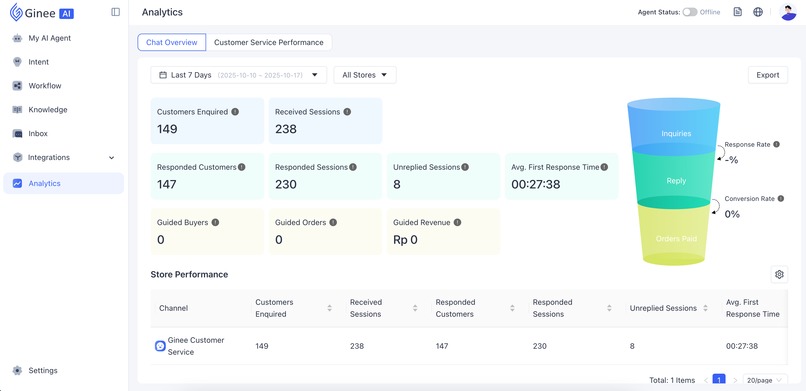Sort table by Responded Sessions column
Image resolution: width=806 pixels, height=391 pixels.
point(609,308)
